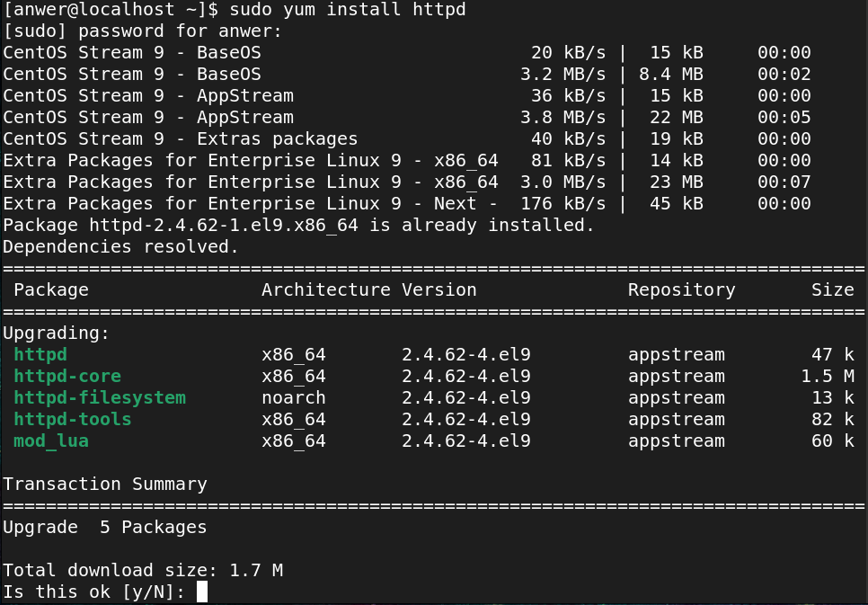Viewport: 868px width, 605px height.
Task: Click the 'Repository' column header
Action: pos(681,290)
